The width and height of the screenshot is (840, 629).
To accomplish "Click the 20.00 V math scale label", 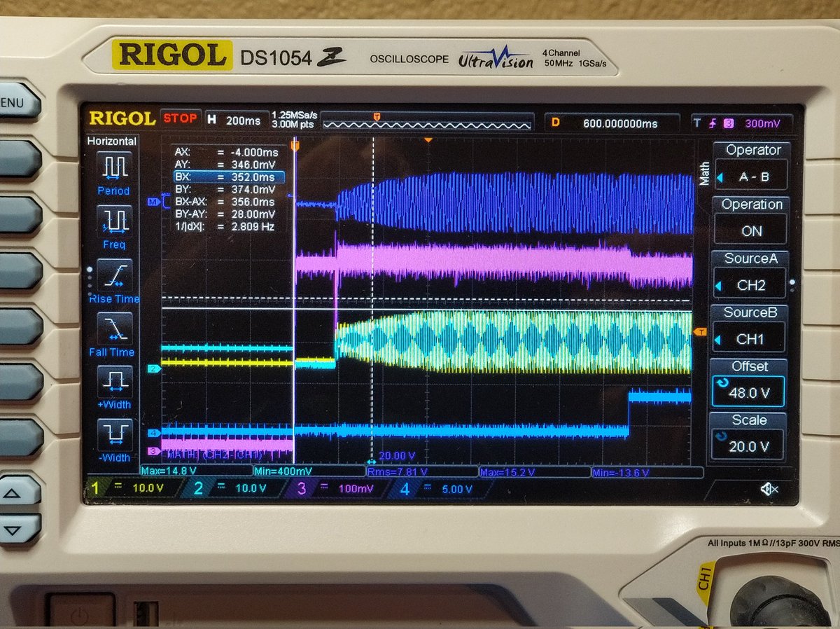I will pos(396,456).
